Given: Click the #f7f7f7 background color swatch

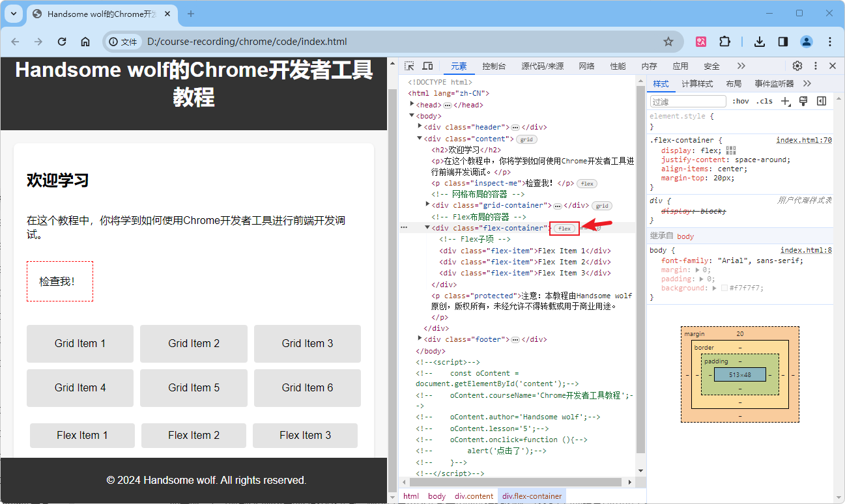Looking at the screenshot, I should 724,288.
